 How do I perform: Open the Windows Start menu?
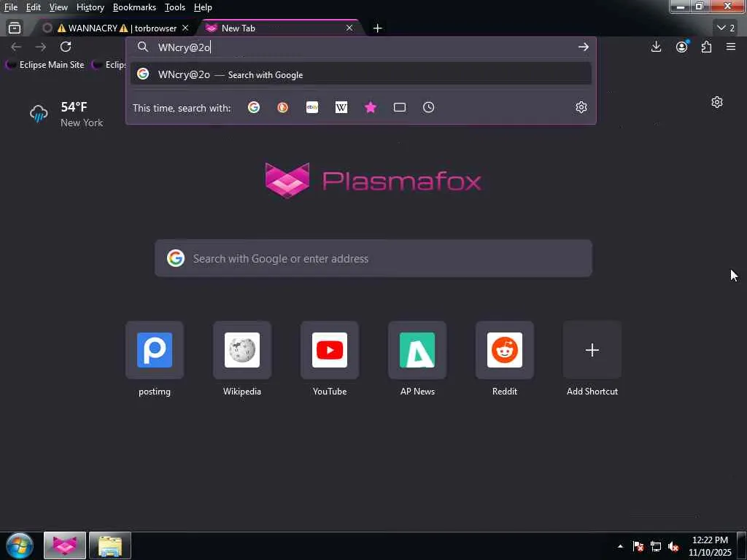[x=20, y=545]
